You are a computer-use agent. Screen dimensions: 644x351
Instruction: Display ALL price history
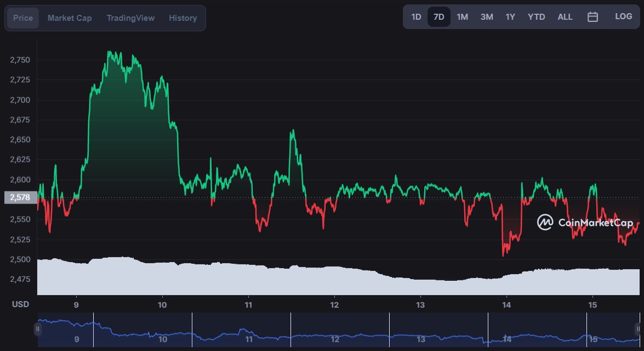565,17
